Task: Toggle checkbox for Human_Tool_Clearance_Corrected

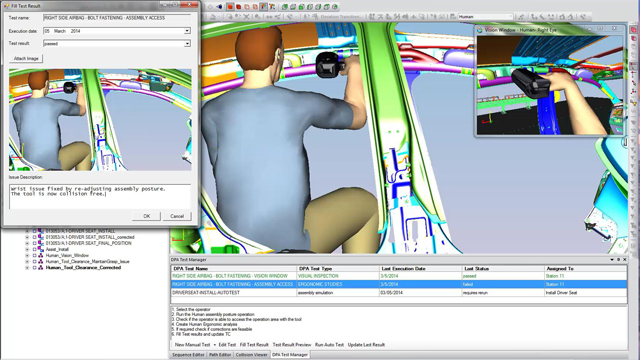Action: pyautogui.click(x=35, y=268)
